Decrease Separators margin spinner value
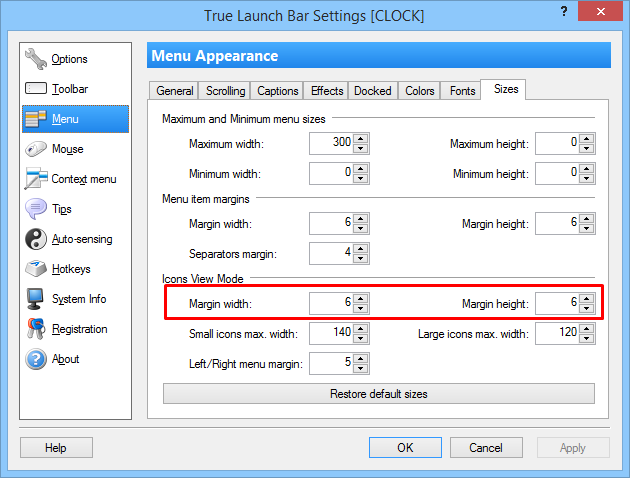Screen dimensions: 630x478 pyautogui.click(x=361, y=257)
